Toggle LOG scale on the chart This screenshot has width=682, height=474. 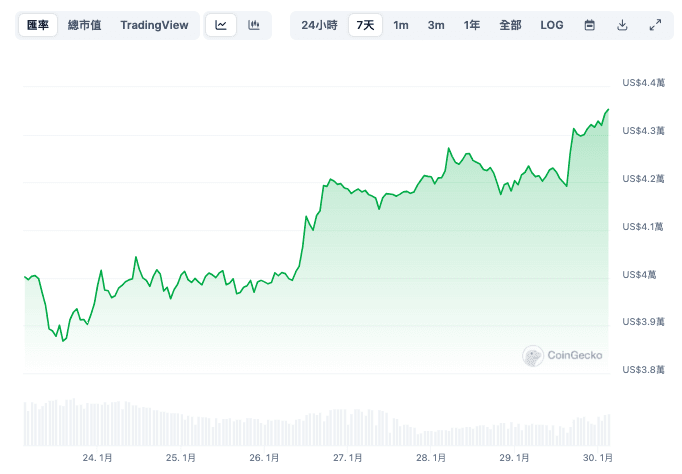tap(551, 25)
